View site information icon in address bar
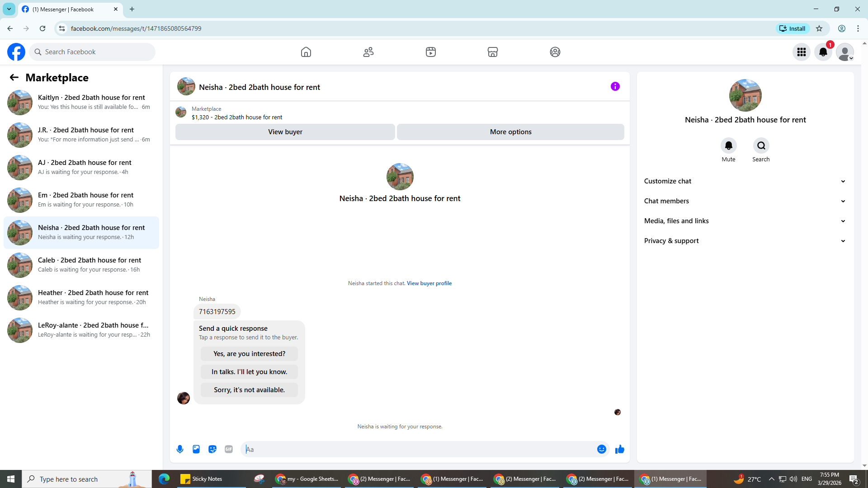This screenshot has width=868, height=488. click(62, 28)
